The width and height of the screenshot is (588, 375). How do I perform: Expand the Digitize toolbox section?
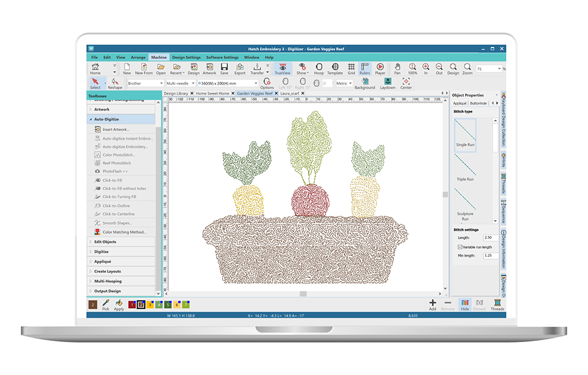point(102,252)
